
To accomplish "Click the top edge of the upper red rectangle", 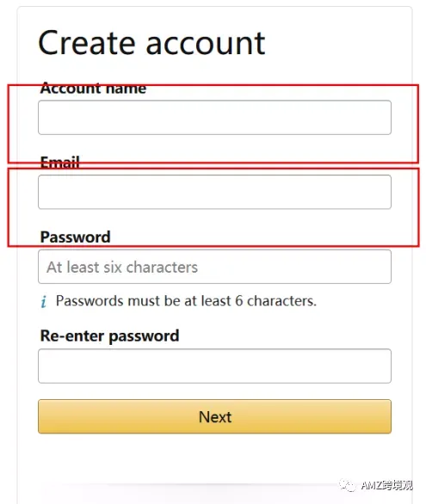I will click(213, 85).
